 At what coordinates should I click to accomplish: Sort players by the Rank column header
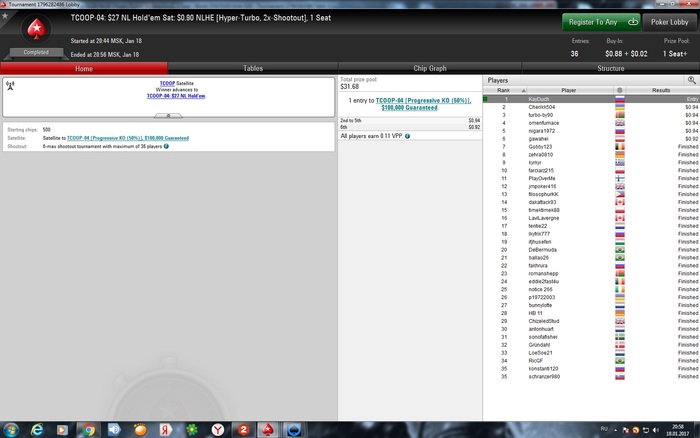(505, 90)
